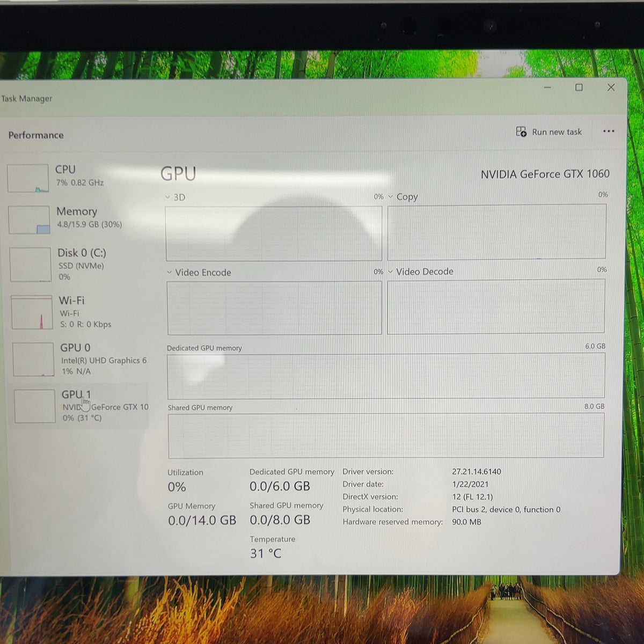The width and height of the screenshot is (644, 644).
Task: Close the Task Manager window
Action: (611, 87)
